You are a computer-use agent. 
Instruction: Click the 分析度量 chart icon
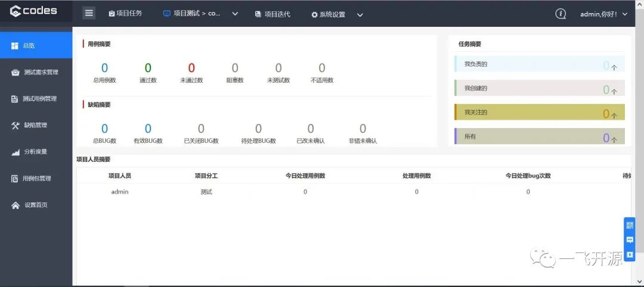(x=15, y=152)
